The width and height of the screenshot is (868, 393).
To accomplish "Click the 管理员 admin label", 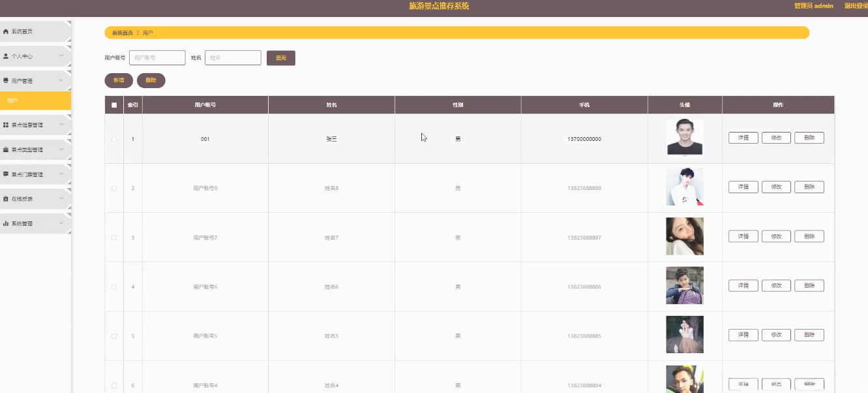I will (814, 6).
